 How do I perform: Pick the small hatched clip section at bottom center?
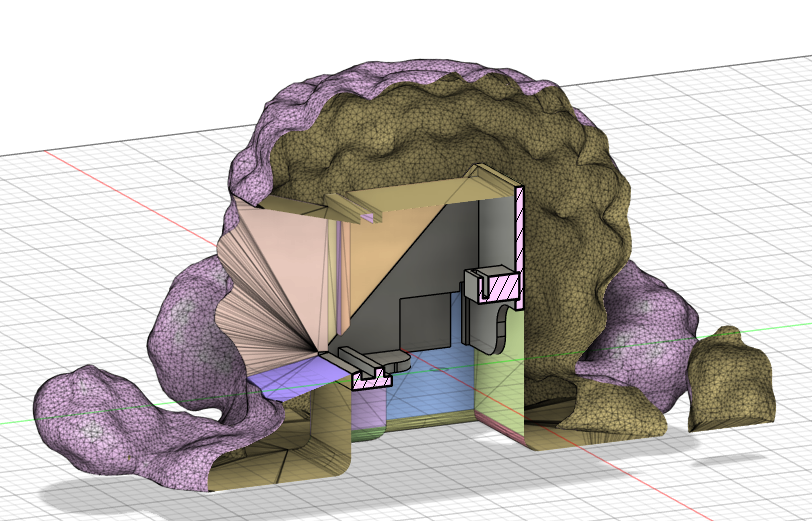pos(372,375)
